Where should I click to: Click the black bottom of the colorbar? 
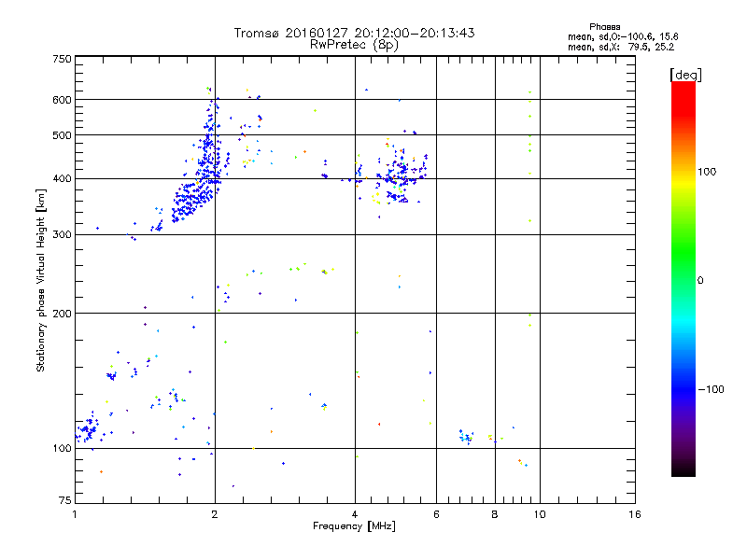pos(684,469)
